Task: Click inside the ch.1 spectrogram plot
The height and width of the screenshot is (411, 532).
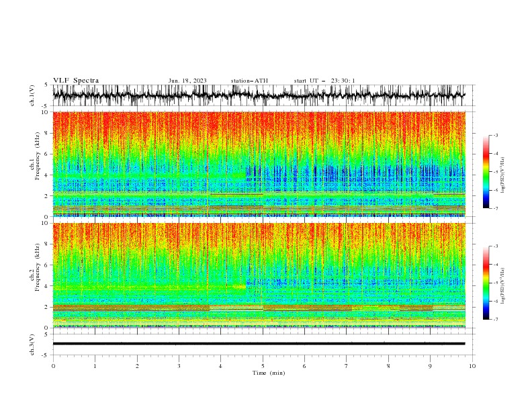Action: tap(259, 164)
